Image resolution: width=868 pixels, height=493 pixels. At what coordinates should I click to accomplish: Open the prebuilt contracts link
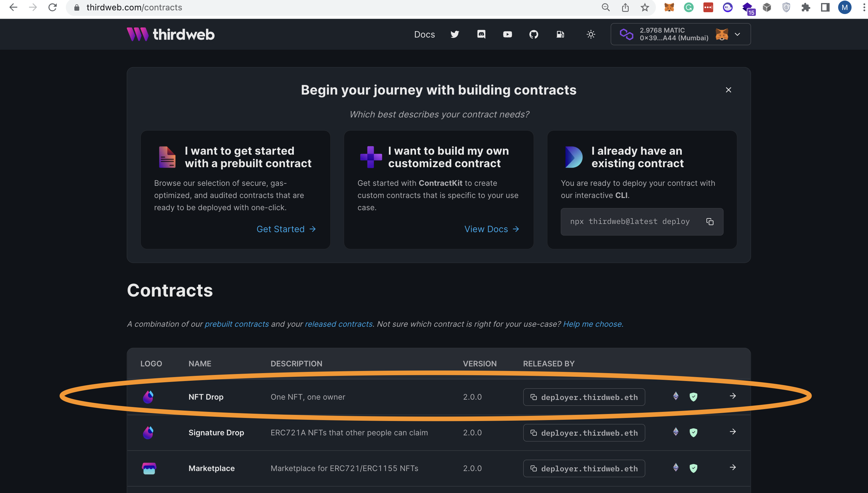pos(237,324)
